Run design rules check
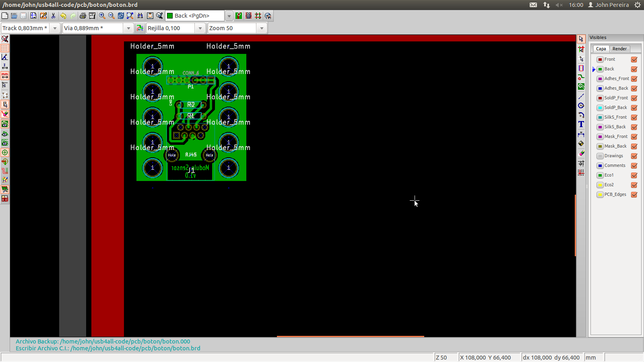The width and height of the screenshot is (644, 362). [x=159, y=16]
